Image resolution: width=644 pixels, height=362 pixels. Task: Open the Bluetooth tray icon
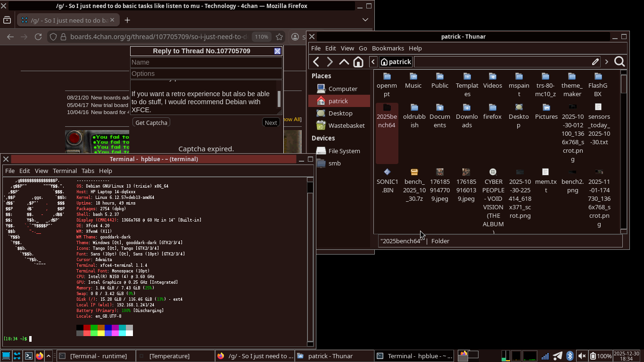point(570,356)
